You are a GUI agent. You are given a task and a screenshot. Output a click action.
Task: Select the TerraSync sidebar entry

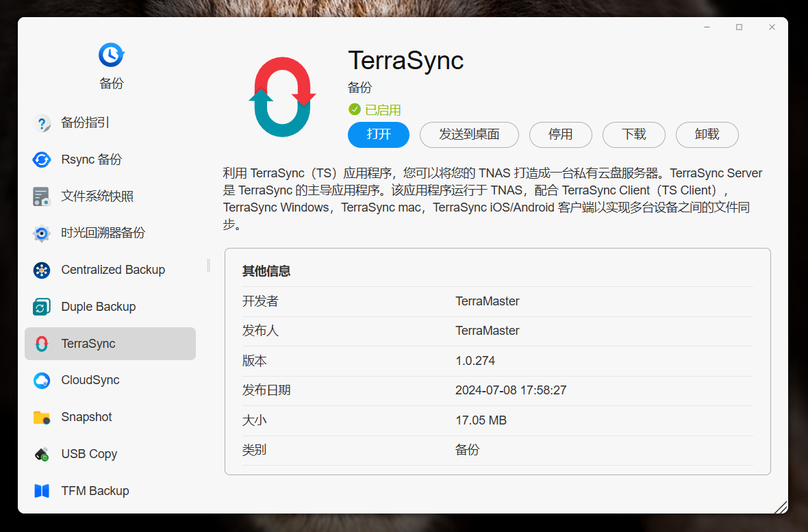pyautogui.click(x=110, y=343)
